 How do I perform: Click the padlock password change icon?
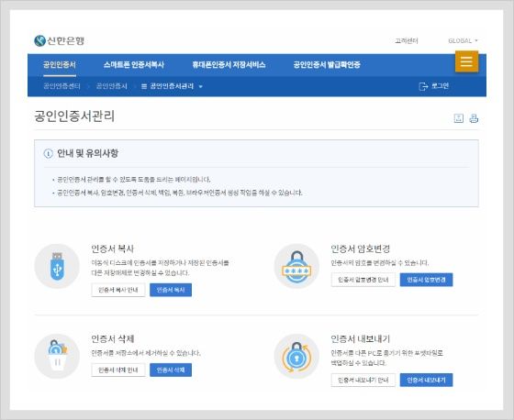296,266
